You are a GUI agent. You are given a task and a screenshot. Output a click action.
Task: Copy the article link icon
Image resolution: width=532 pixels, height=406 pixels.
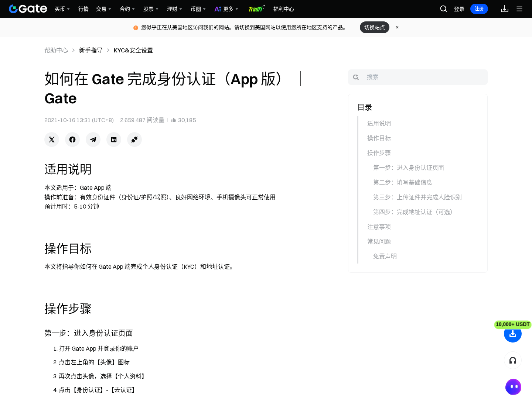click(134, 140)
